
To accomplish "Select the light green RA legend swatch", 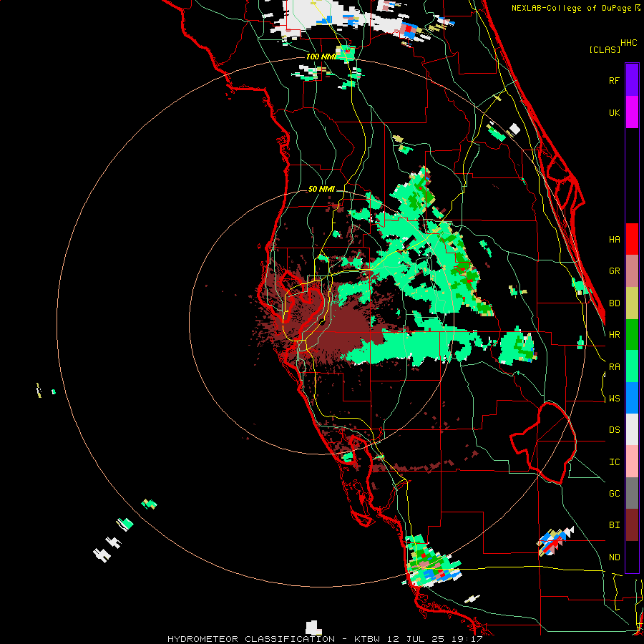I will (x=632, y=366).
